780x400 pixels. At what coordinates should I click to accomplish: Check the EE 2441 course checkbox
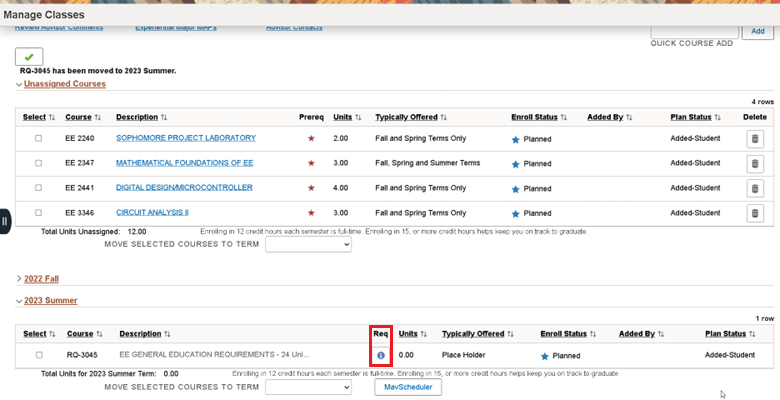tap(39, 188)
